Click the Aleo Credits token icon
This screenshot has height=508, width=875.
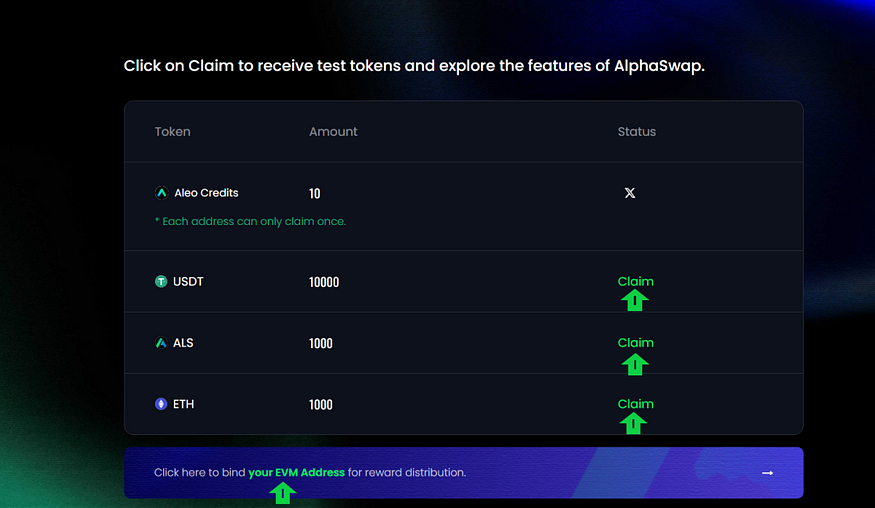pos(161,193)
